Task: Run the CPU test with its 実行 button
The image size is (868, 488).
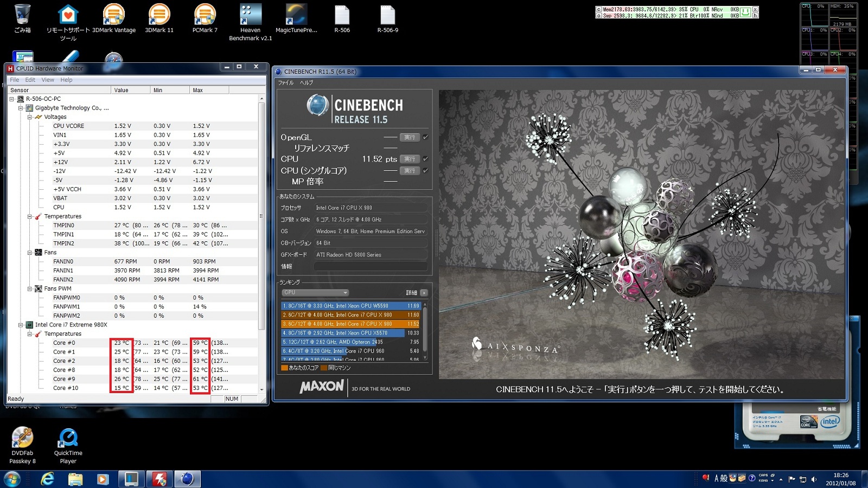Action: pyautogui.click(x=410, y=159)
